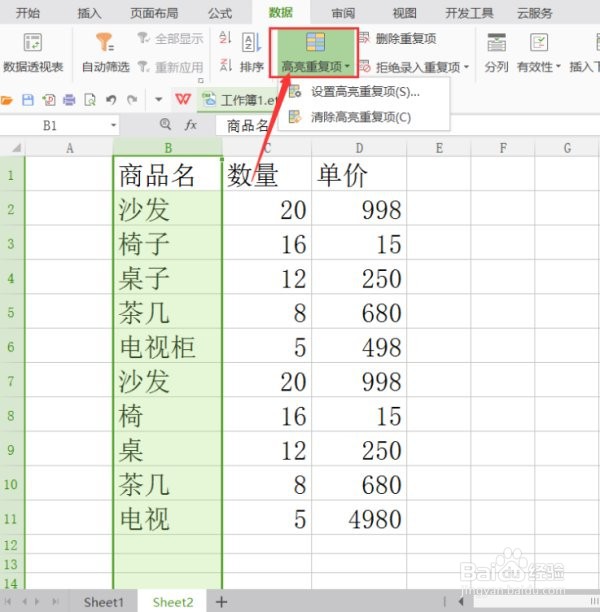
Task: Click the redo arrow icon
Action: tap(132, 100)
